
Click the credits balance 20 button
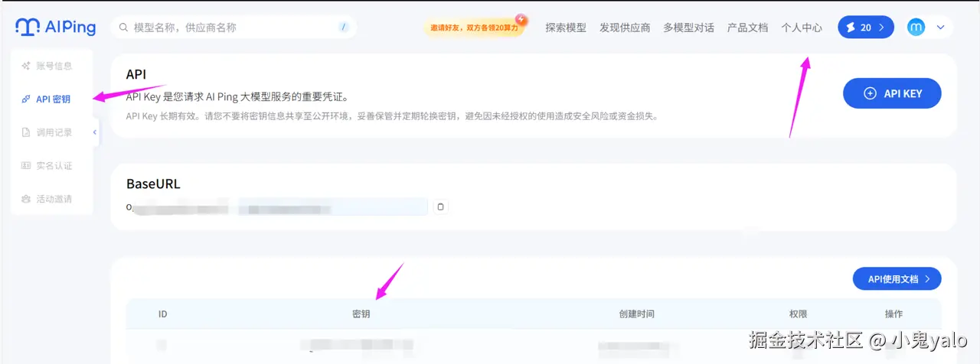(x=866, y=28)
